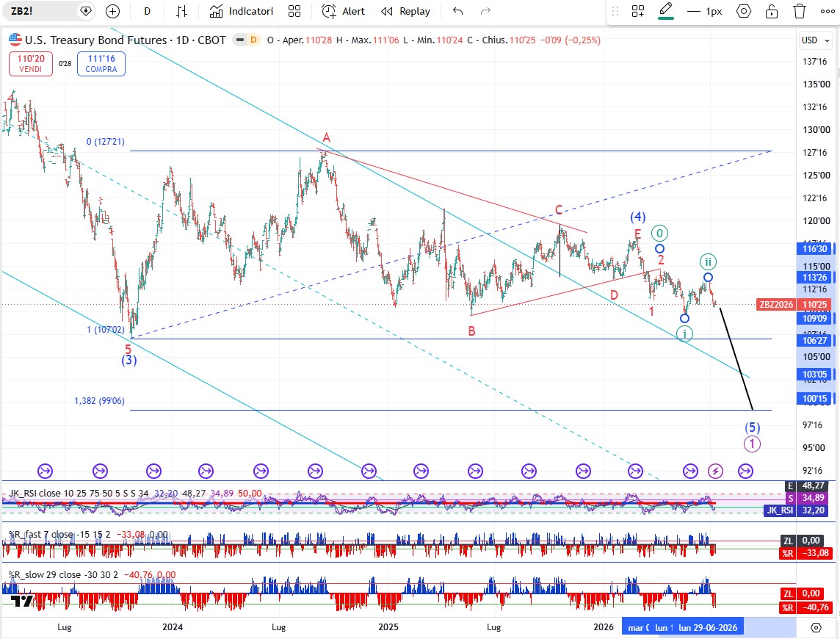
Task: Open the chart style candles selector
Action: click(182, 11)
